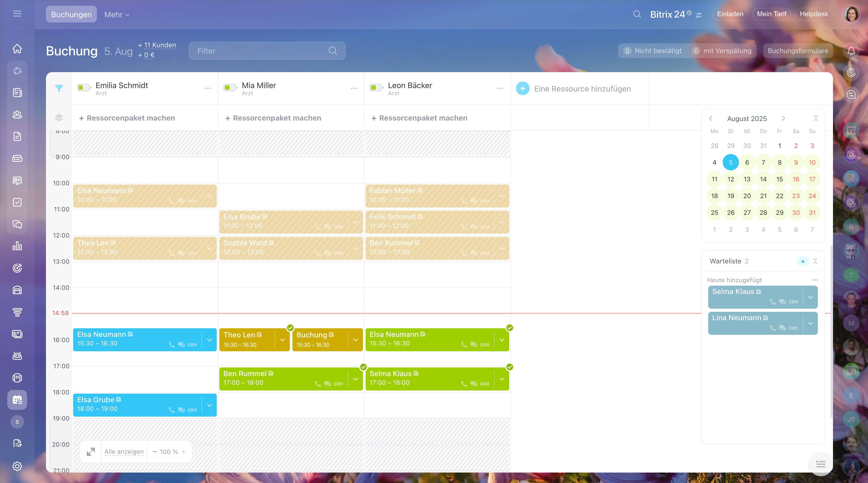Image resolution: width=868 pixels, height=483 pixels.
Task: Click the resource filter funnel icon
Action: (x=59, y=88)
